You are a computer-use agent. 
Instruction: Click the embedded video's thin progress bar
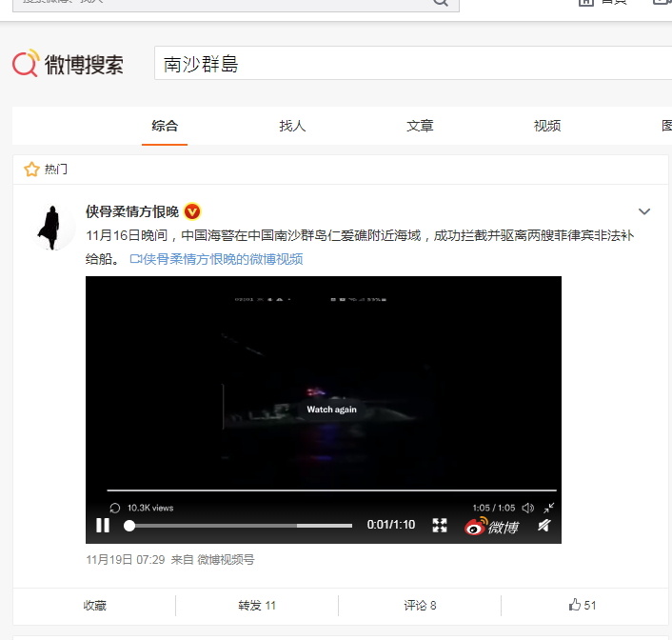tap(331, 490)
